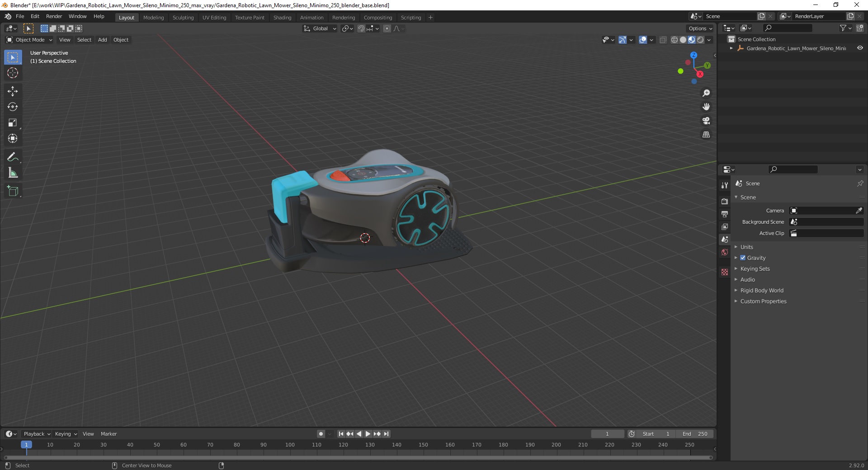Open the Object Mode dropdown

(x=29, y=40)
